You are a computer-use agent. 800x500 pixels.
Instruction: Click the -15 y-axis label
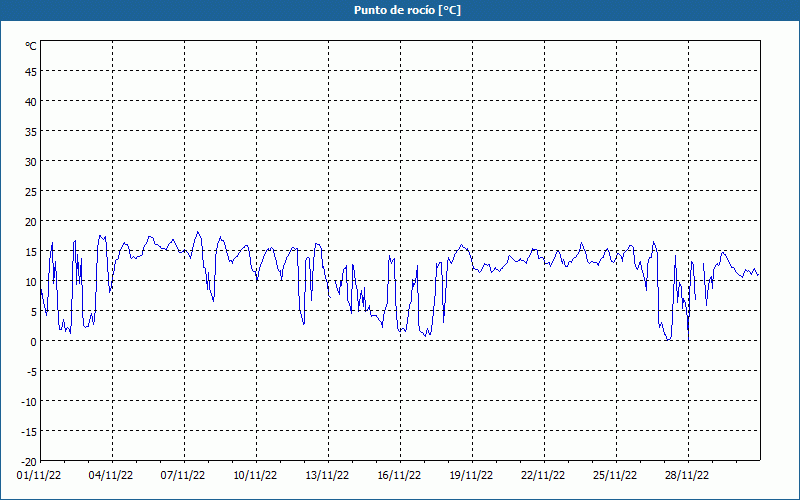(x=29, y=432)
